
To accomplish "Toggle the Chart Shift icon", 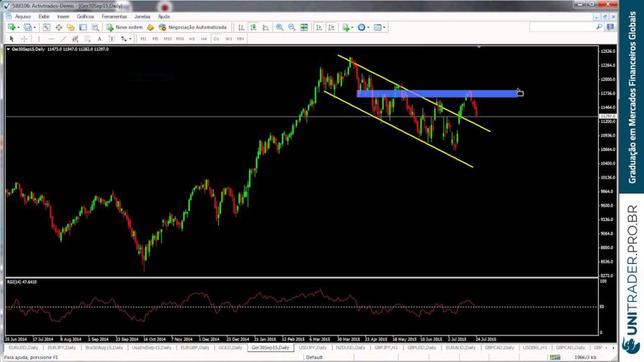I will click(331, 27).
